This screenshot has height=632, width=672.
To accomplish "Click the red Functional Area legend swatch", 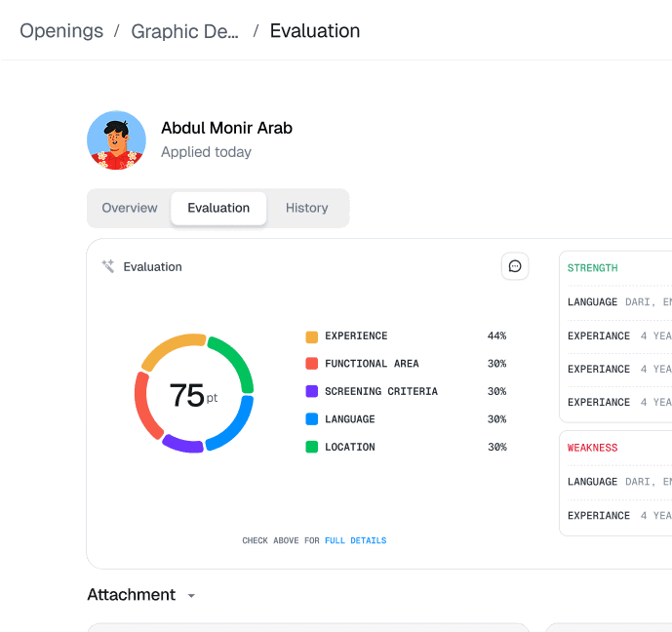I will 311,364.
